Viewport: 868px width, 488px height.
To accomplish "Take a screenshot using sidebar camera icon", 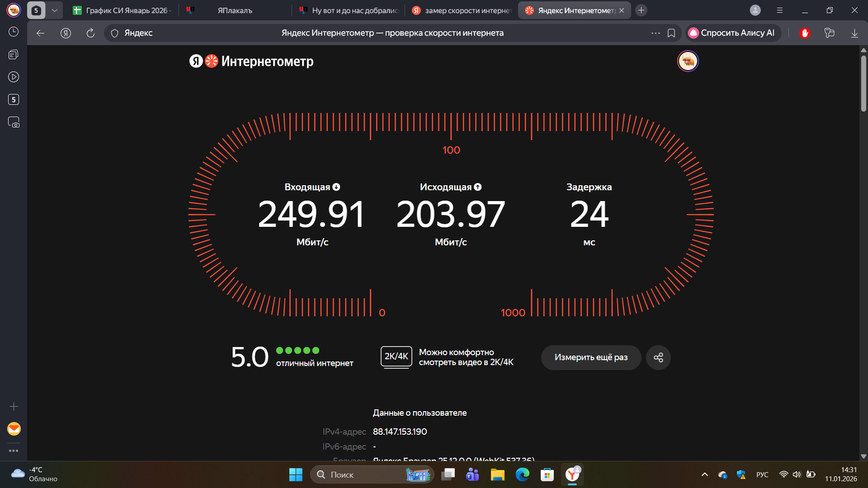I will click(x=14, y=122).
